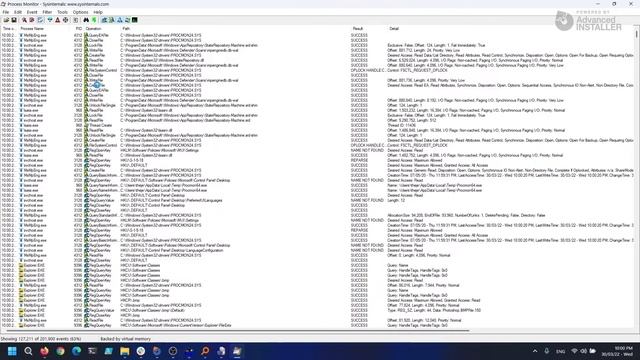Select the crosshair include-process target icon
The height and width of the screenshot is (360, 640).
65,20
